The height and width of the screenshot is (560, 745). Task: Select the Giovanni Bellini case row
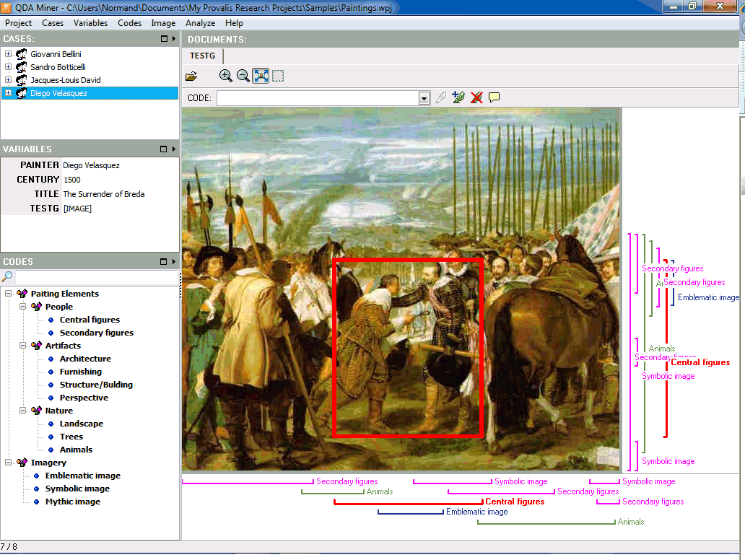click(x=90, y=54)
